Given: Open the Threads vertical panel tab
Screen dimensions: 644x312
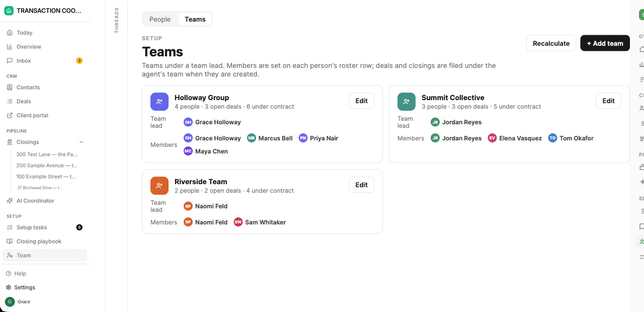Looking at the screenshot, I should tap(117, 20).
